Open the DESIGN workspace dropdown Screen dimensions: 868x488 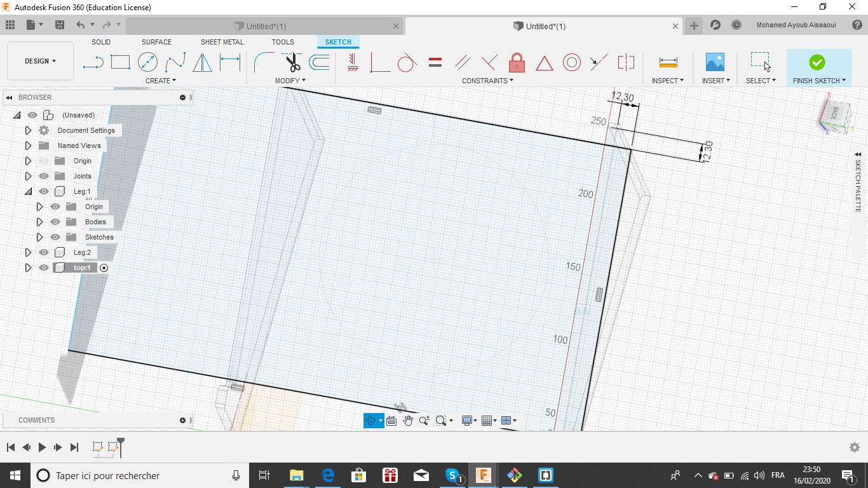[x=40, y=61]
